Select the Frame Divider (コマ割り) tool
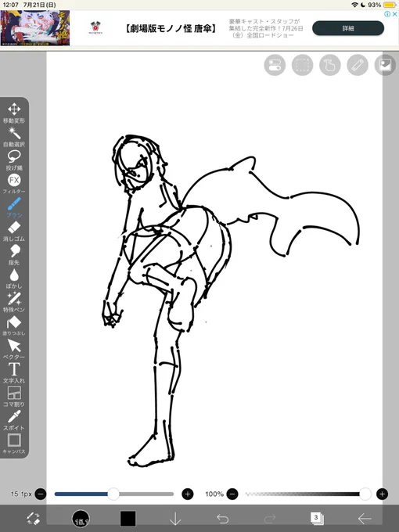 (14, 397)
